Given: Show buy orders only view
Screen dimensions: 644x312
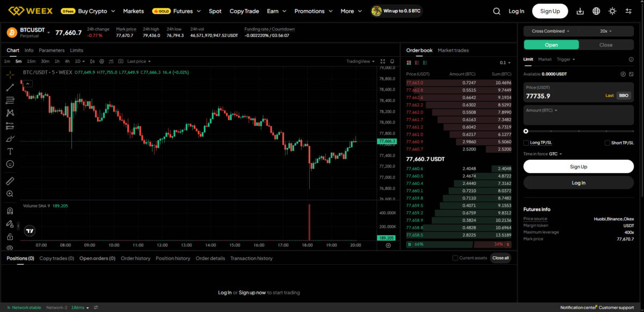Looking at the screenshot, I should point(425,63).
